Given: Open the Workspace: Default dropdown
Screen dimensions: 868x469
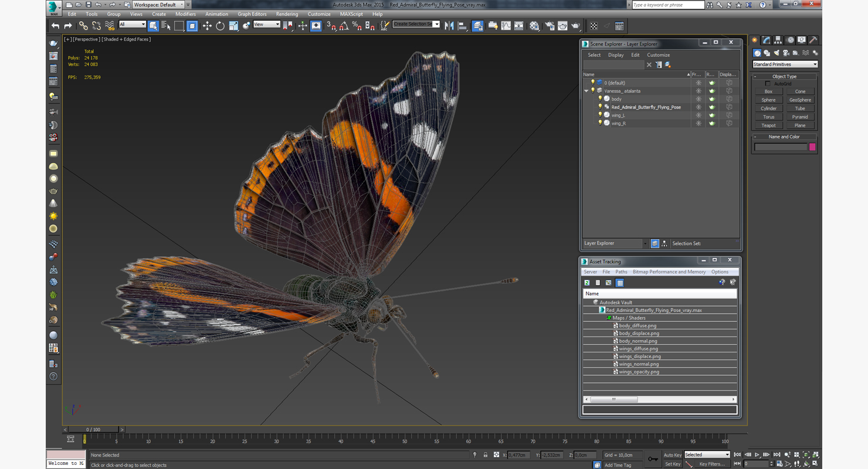Looking at the screenshot, I should click(158, 5).
